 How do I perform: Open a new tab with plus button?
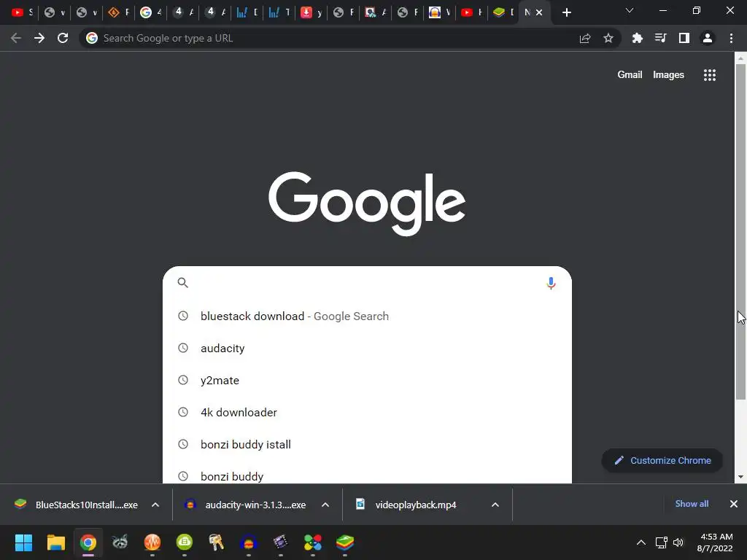[x=566, y=12]
